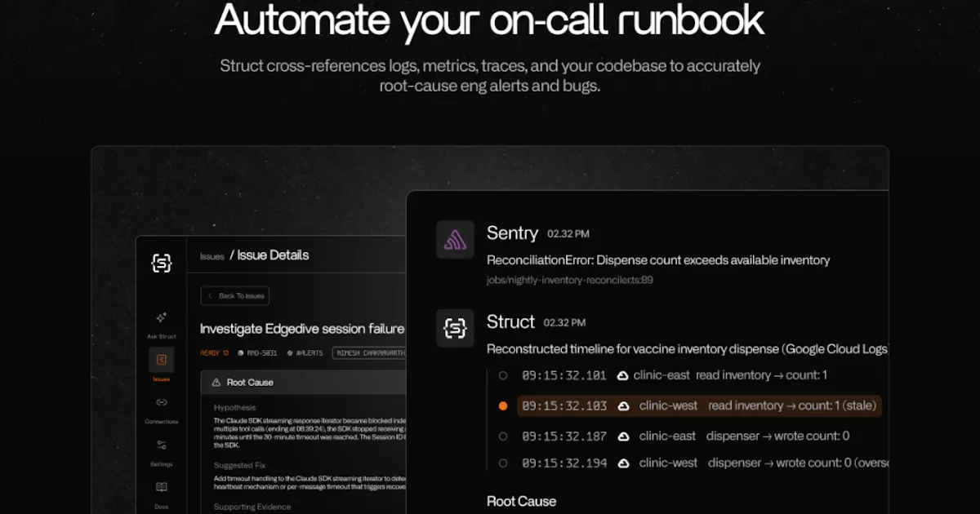Open Ask Struct from the sidebar
Image resolution: width=980 pixels, height=514 pixels.
tap(161, 323)
